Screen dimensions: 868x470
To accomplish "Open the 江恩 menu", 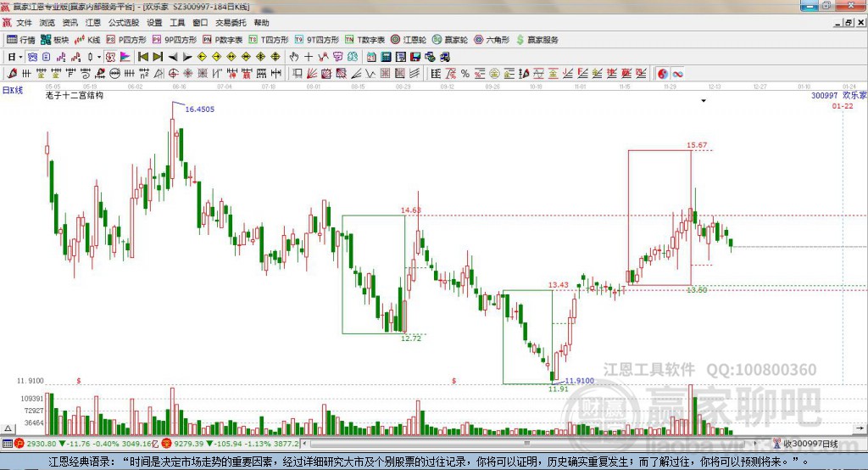I will (93, 23).
